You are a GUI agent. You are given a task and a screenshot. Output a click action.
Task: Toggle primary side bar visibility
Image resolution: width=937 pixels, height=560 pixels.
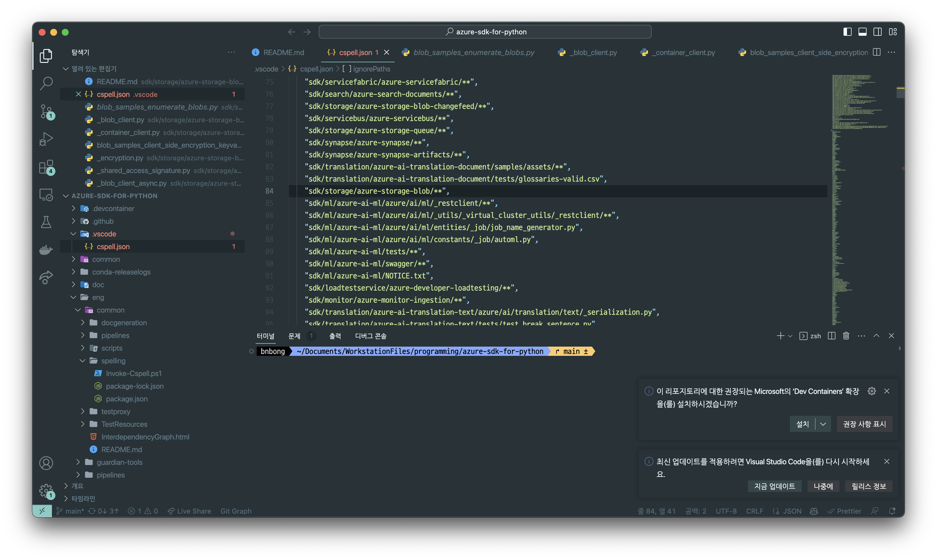pyautogui.click(x=848, y=32)
